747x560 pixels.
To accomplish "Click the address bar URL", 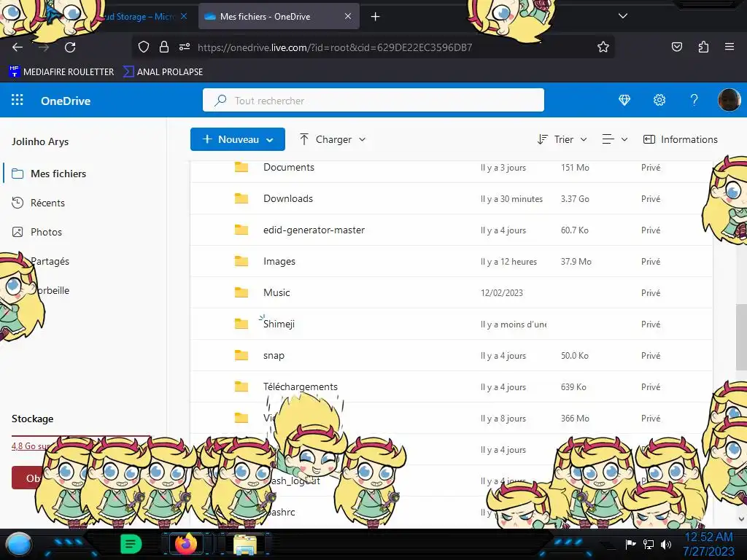I will tap(334, 47).
